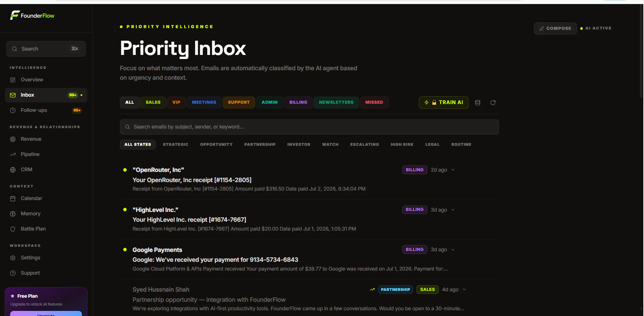Expand the Google Payments email chevron
The width and height of the screenshot is (644, 316).
coord(453,250)
